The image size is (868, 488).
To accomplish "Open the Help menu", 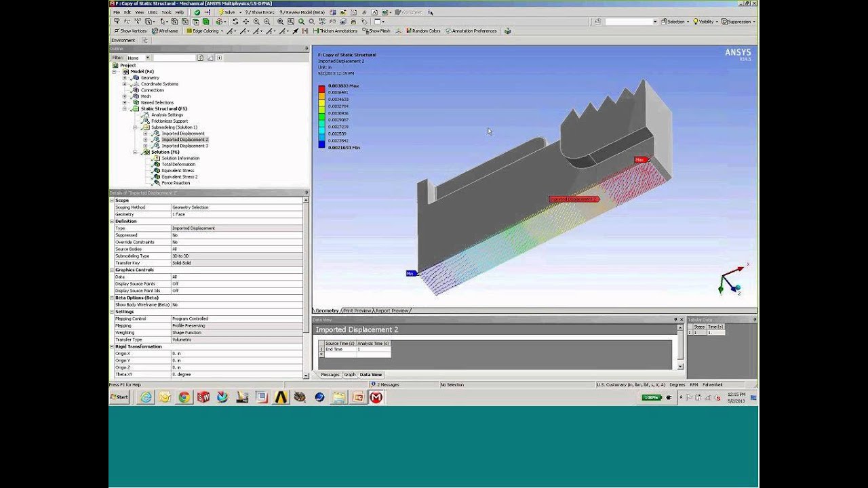I will click(179, 12).
